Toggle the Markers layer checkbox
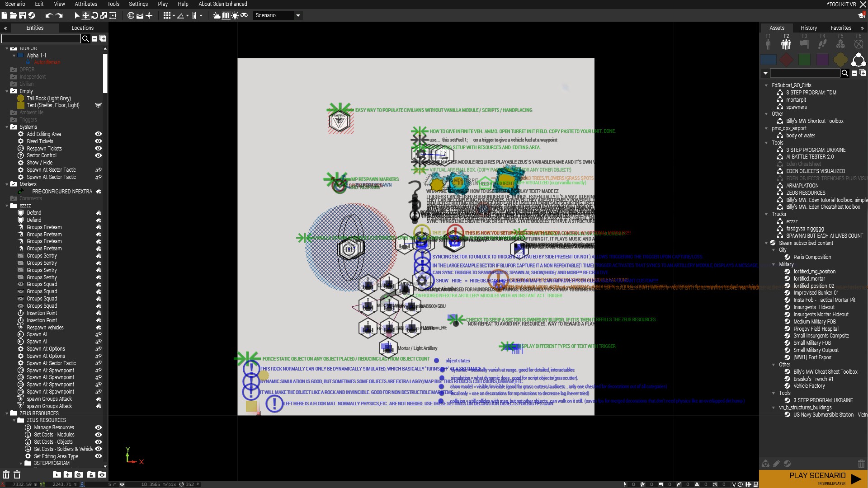The image size is (868, 488). [14, 184]
